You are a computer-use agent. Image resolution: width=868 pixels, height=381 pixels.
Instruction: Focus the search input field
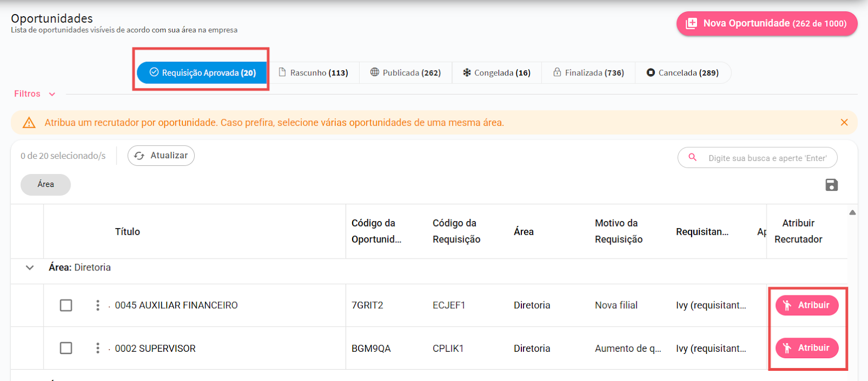(x=767, y=158)
